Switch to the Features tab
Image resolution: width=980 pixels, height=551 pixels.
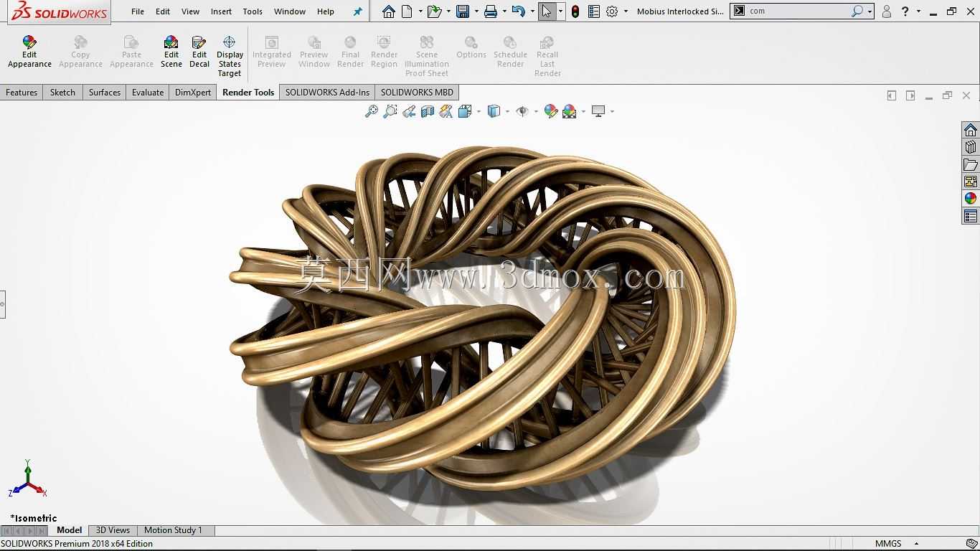[22, 93]
